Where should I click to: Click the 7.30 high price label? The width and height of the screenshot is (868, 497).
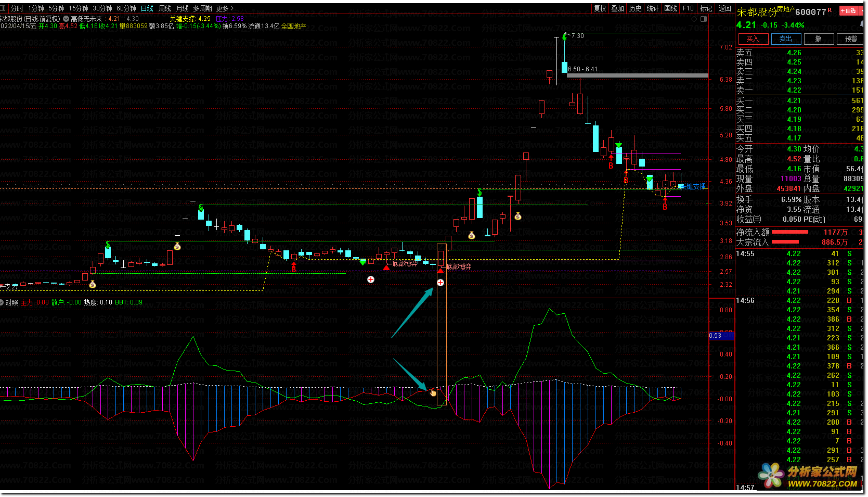point(578,36)
